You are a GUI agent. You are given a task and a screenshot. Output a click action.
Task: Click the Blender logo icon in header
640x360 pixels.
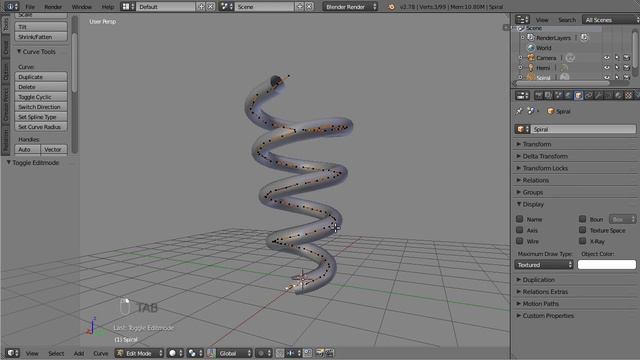391,7
